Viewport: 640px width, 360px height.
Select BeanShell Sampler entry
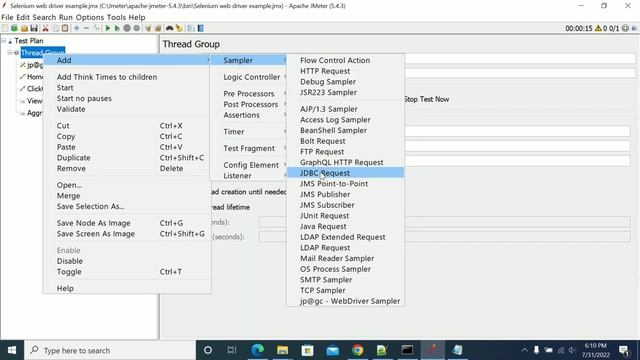click(x=346, y=130)
